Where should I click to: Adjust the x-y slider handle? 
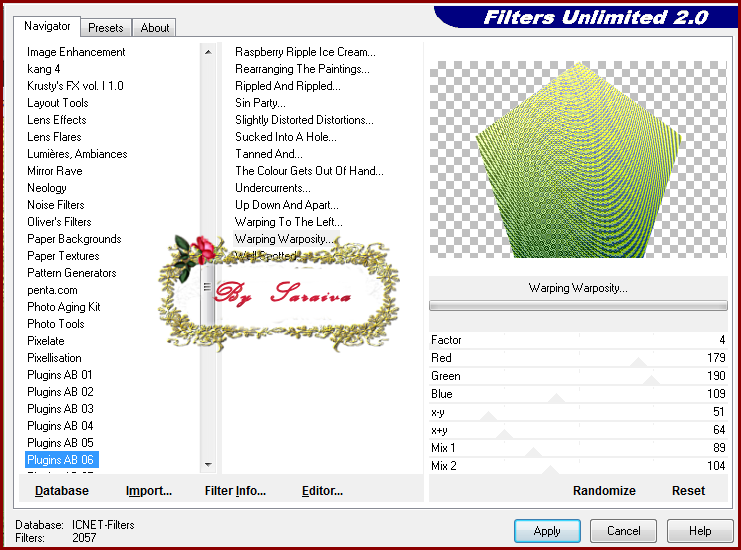pos(489,416)
